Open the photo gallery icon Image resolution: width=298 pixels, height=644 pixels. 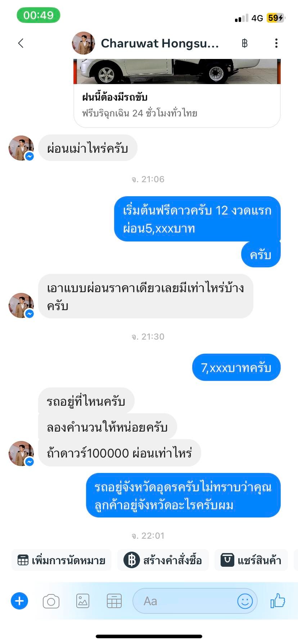[82, 601]
